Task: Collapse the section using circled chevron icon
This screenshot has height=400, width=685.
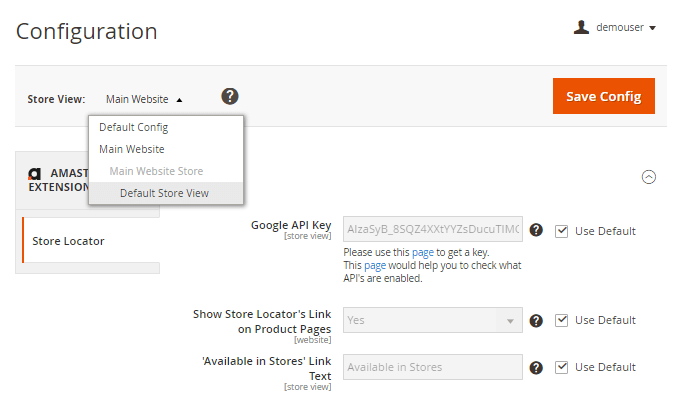Action: coord(648,177)
